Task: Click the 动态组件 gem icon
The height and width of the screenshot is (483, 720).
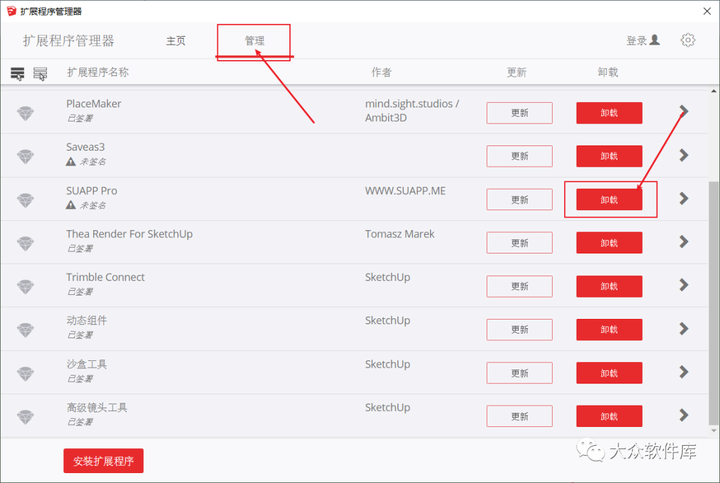Action: [x=25, y=330]
